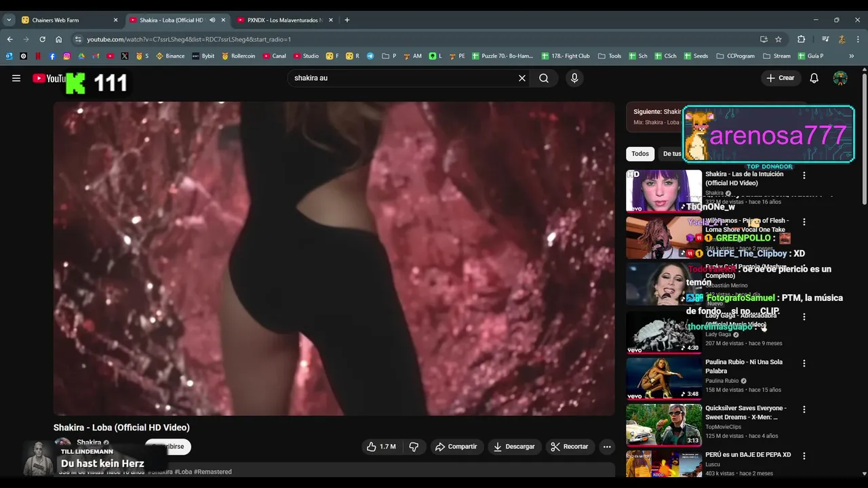Select the Todos filter chip
Viewport: 868px width, 488px height.
point(640,154)
